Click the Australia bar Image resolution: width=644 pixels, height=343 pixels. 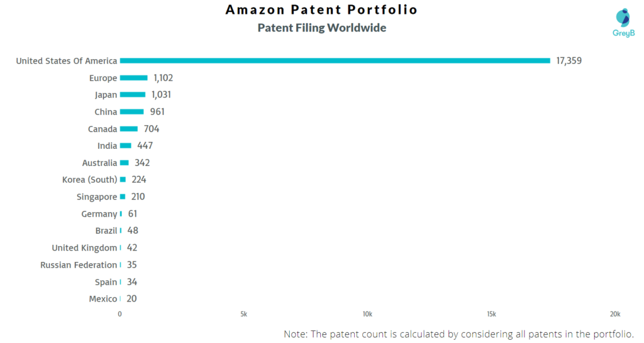point(125,163)
